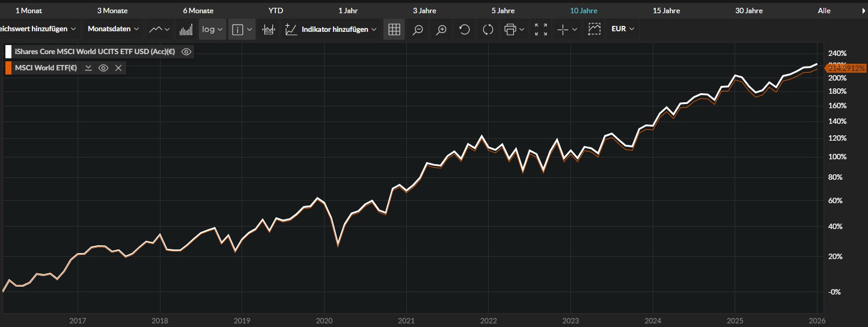Click the zoom out magnifier
Screen dimensions: 868x327
(418, 29)
